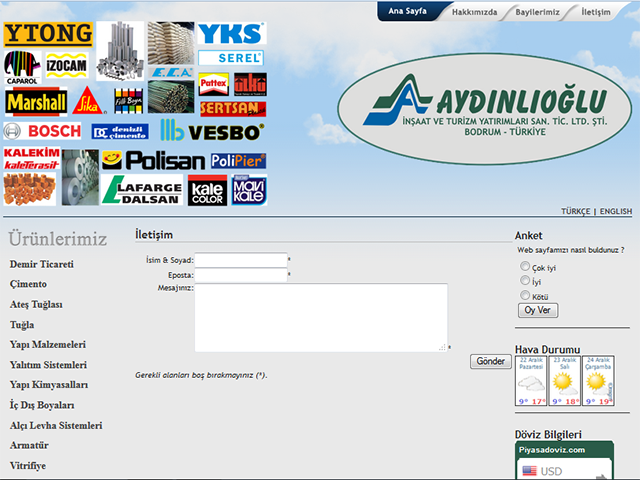Click the 22 Aralık Pazartesi forecast

pyautogui.click(x=531, y=381)
